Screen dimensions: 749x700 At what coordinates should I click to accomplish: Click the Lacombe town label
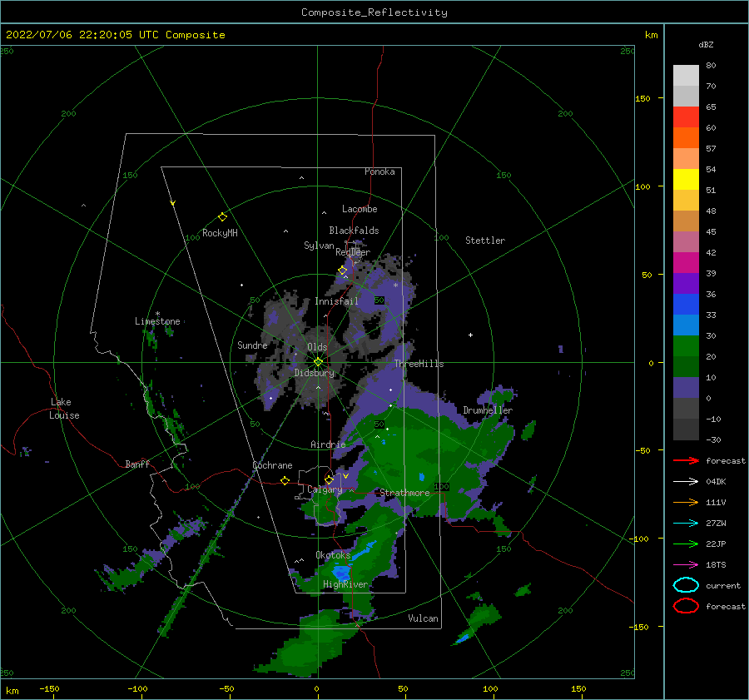pyautogui.click(x=360, y=209)
